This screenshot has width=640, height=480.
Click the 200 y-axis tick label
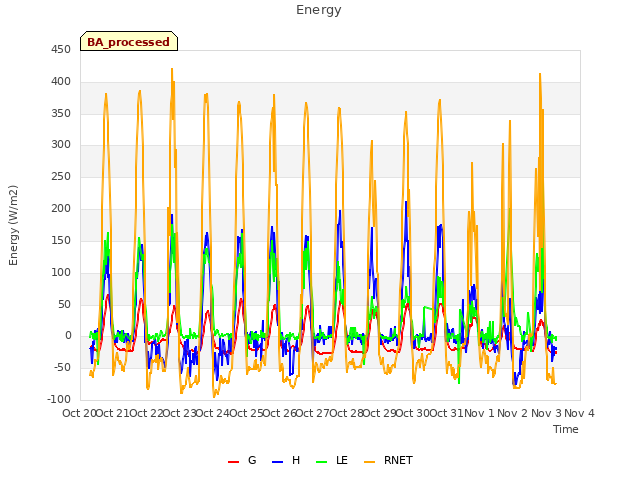point(61,209)
